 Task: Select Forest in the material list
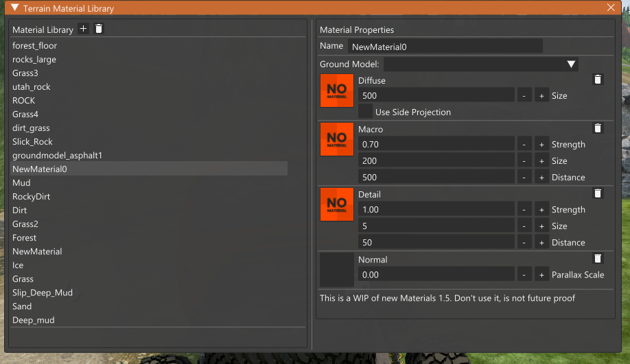click(149, 237)
